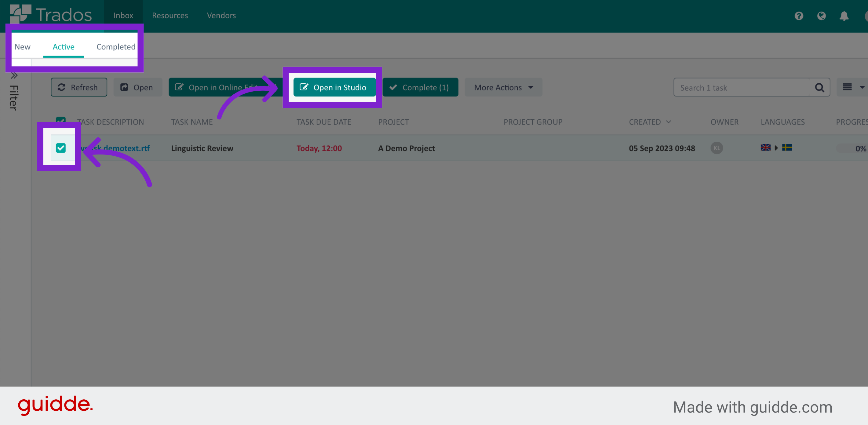Click the Task Name column header
This screenshot has width=868, height=425.
coord(192,122)
